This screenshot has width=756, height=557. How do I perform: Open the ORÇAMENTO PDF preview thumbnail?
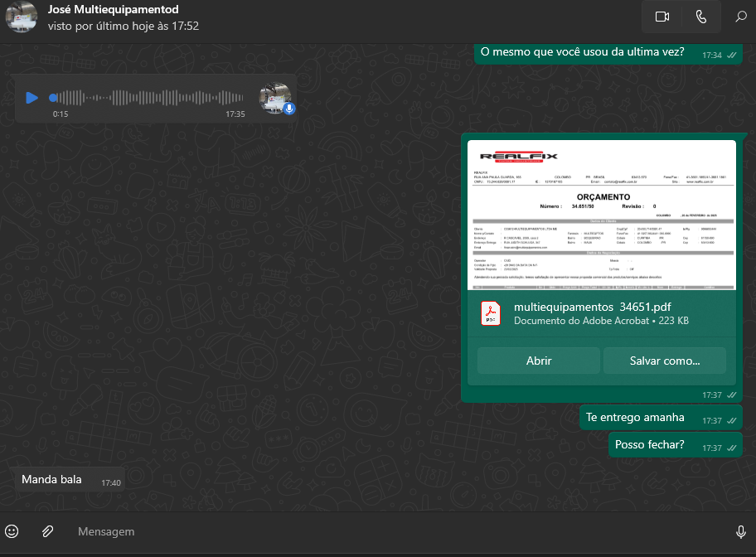pyautogui.click(x=602, y=215)
